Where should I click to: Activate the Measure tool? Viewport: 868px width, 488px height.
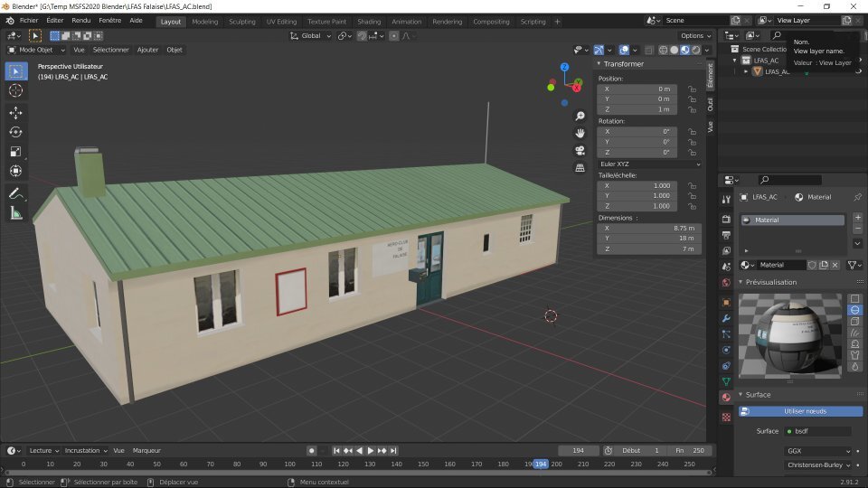[x=15, y=213]
